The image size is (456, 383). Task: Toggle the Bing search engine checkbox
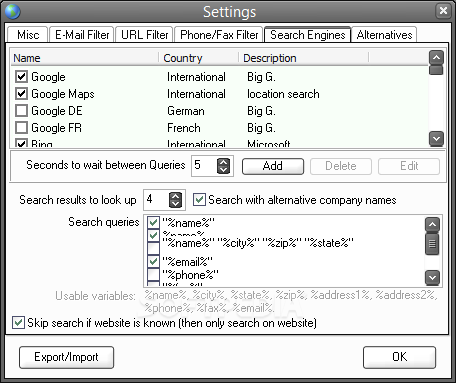[21, 143]
